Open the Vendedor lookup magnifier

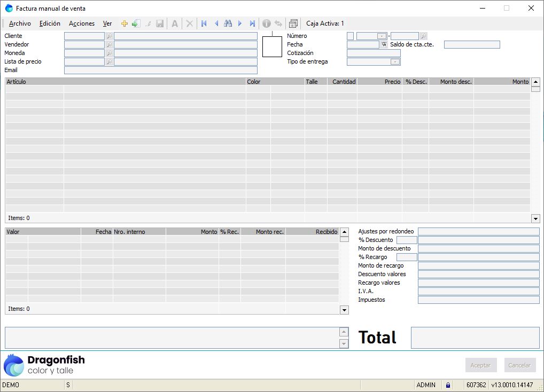(x=110, y=45)
